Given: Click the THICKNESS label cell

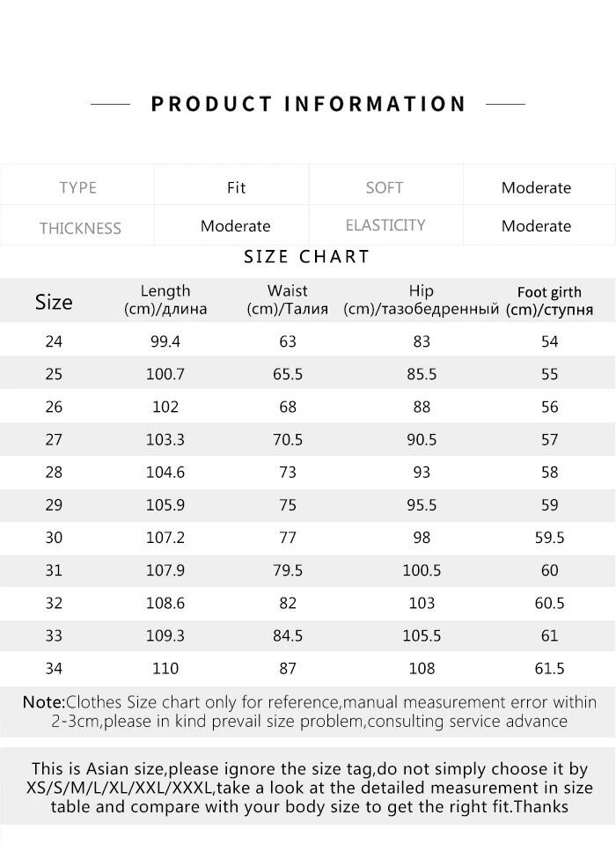Looking at the screenshot, I should click(80, 228).
